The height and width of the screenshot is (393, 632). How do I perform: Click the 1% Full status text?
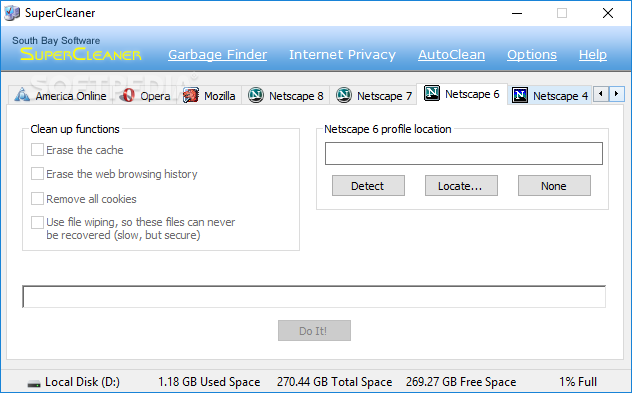point(578,382)
